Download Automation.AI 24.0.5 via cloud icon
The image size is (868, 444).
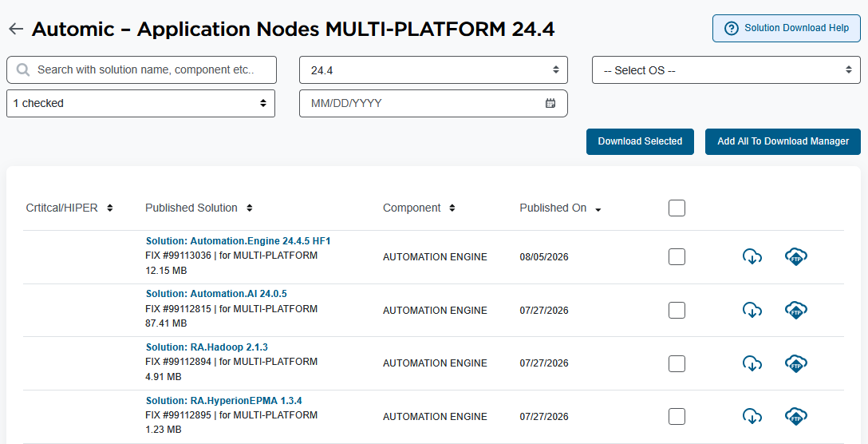pos(752,310)
